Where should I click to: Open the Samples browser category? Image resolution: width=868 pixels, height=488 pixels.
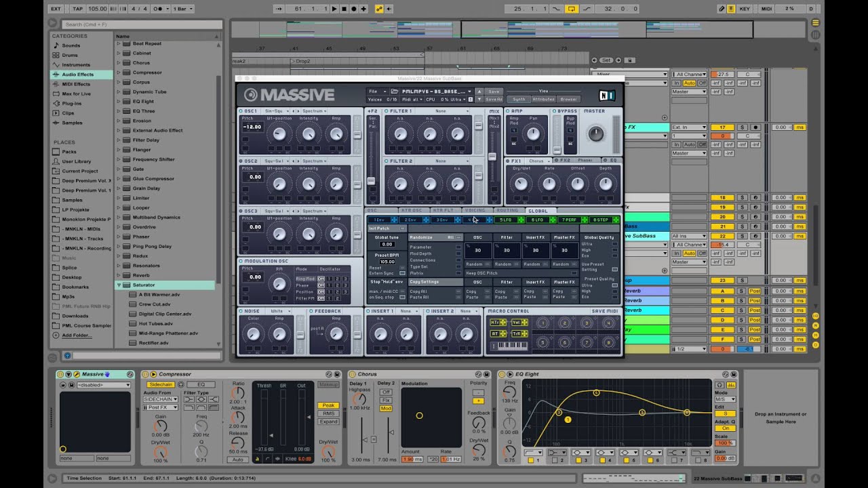[72, 123]
